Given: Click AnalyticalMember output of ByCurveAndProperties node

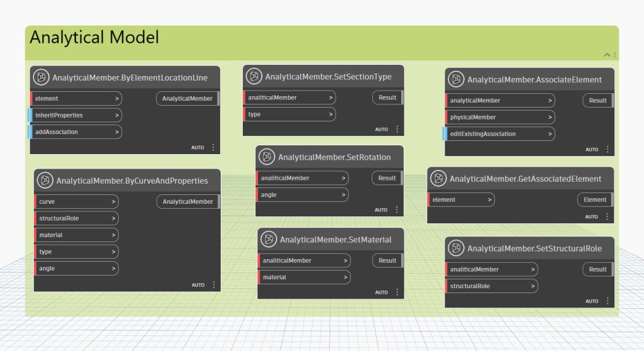Looking at the screenshot, I should click(187, 201).
